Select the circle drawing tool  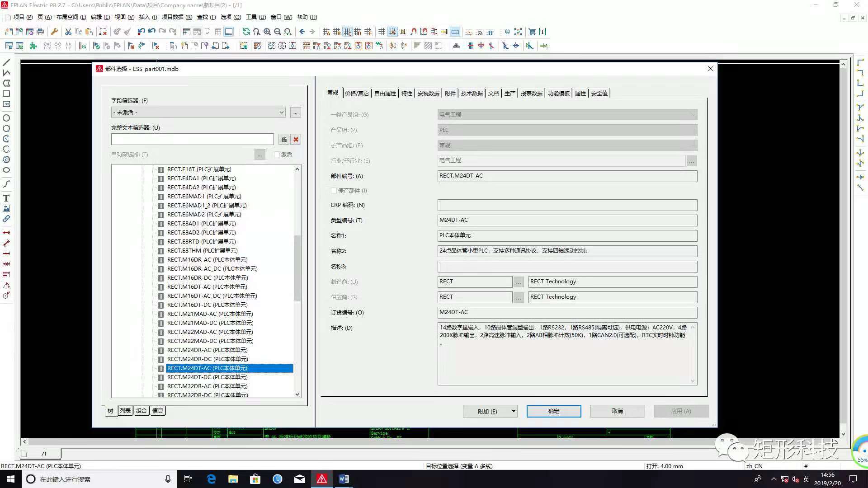pyautogui.click(x=6, y=118)
